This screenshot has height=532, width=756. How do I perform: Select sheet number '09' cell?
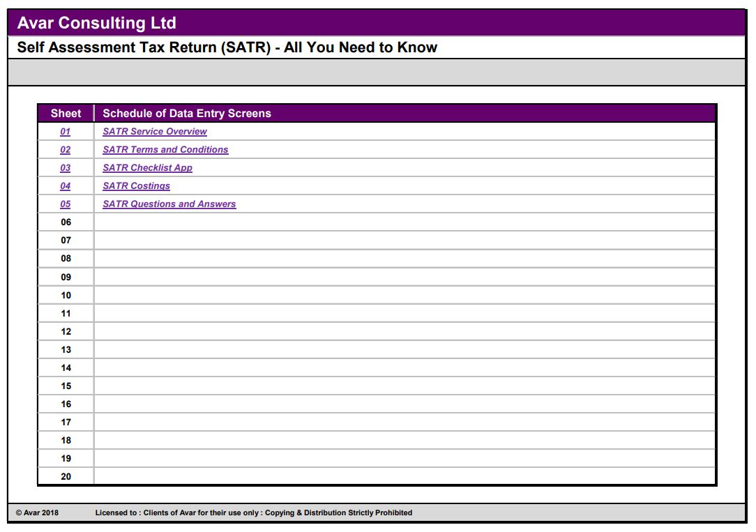66,277
